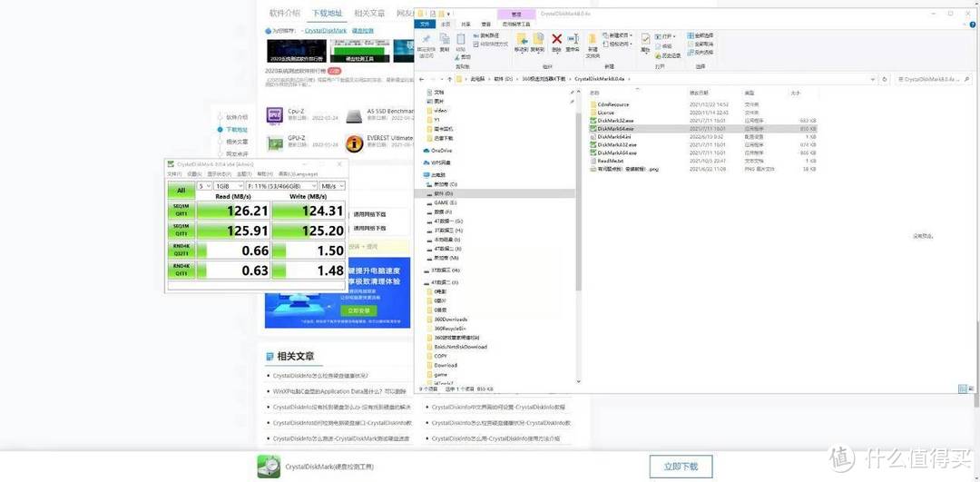Open the Language menu in CrystalDiskMark
Image resolution: width=980 pixels, height=482 pixels.
point(299,173)
